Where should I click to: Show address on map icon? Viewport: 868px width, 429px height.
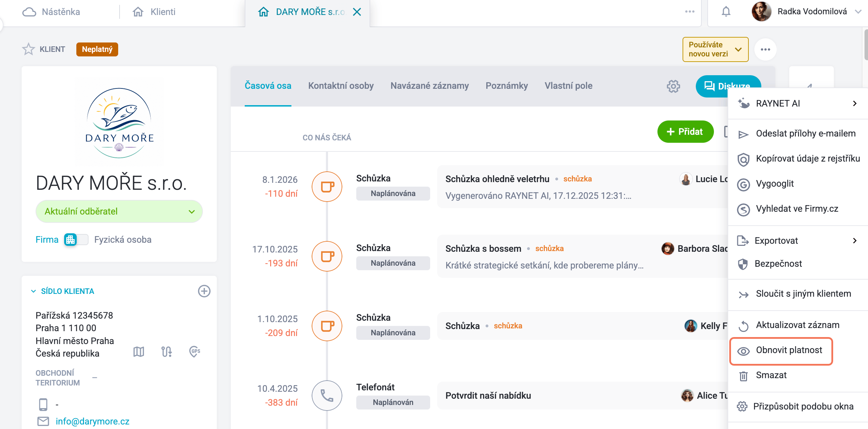pyautogui.click(x=139, y=352)
